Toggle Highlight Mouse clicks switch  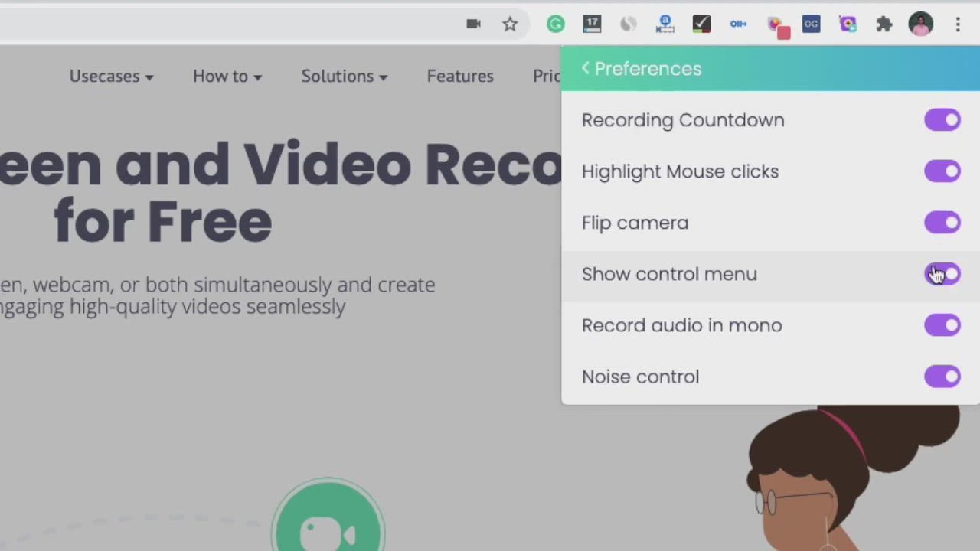click(x=942, y=171)
